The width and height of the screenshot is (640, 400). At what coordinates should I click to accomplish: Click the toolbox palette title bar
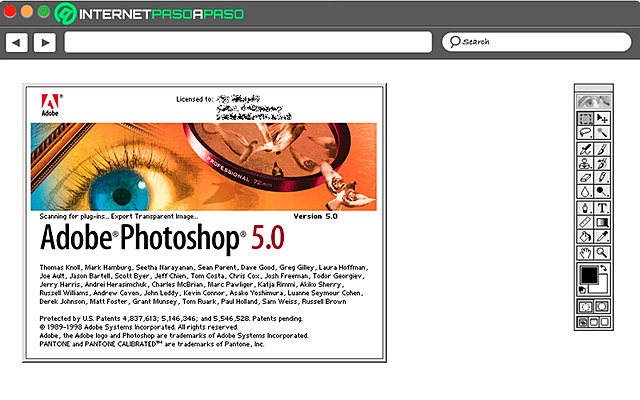[x=593, y=87]
